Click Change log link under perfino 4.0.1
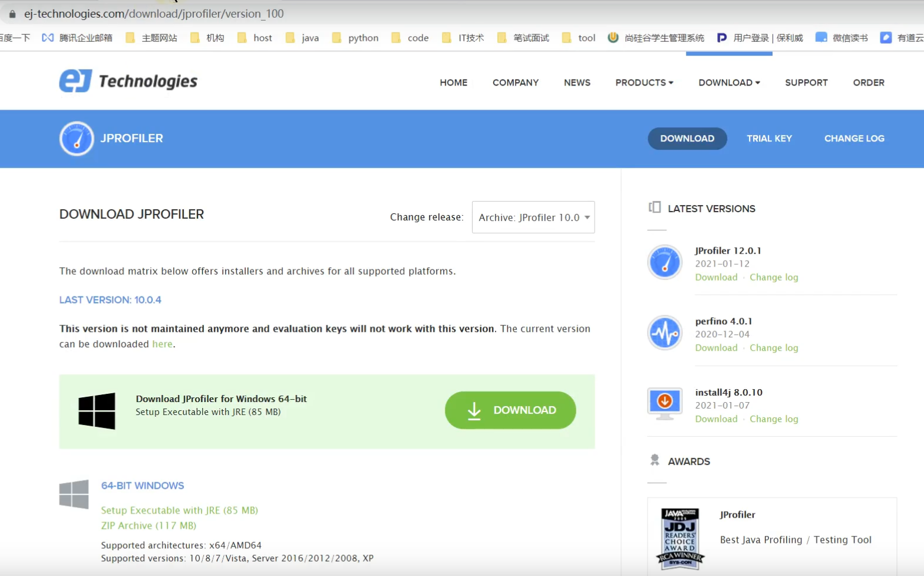 774,348
